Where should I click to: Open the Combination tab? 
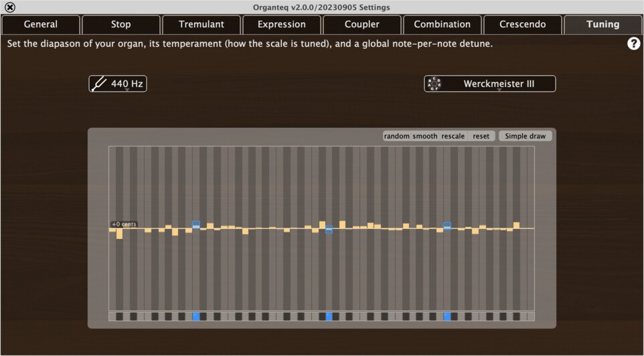pos(442,25)
